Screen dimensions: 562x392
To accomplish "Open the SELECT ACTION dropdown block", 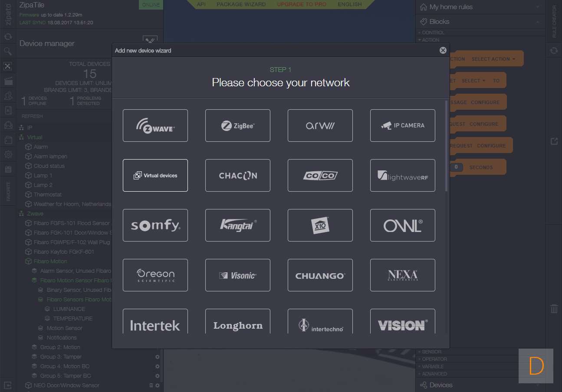I will [493, 59].
